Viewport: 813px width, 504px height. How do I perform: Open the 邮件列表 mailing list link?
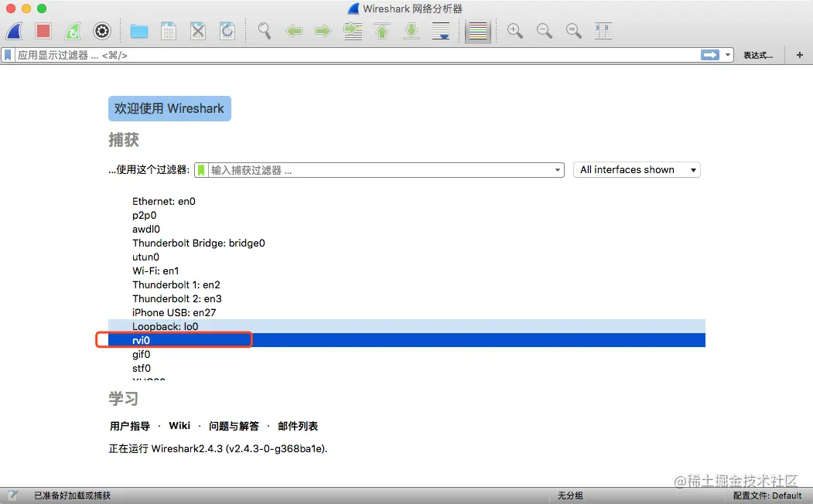pos(298,426)
